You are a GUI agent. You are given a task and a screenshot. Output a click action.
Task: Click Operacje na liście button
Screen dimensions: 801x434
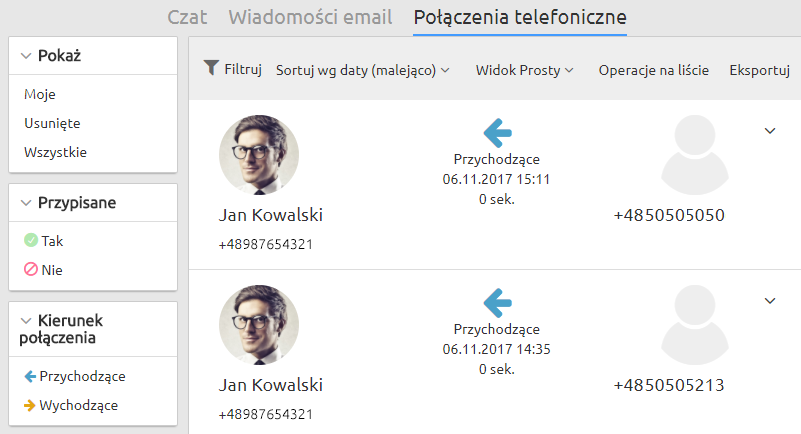click(x=654, y=70)
